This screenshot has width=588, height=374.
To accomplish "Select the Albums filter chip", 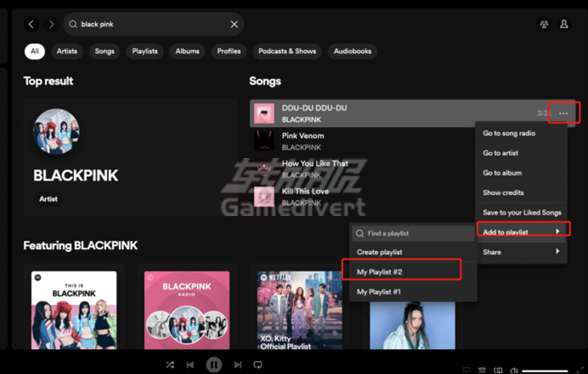I will (x=187, y=51).
